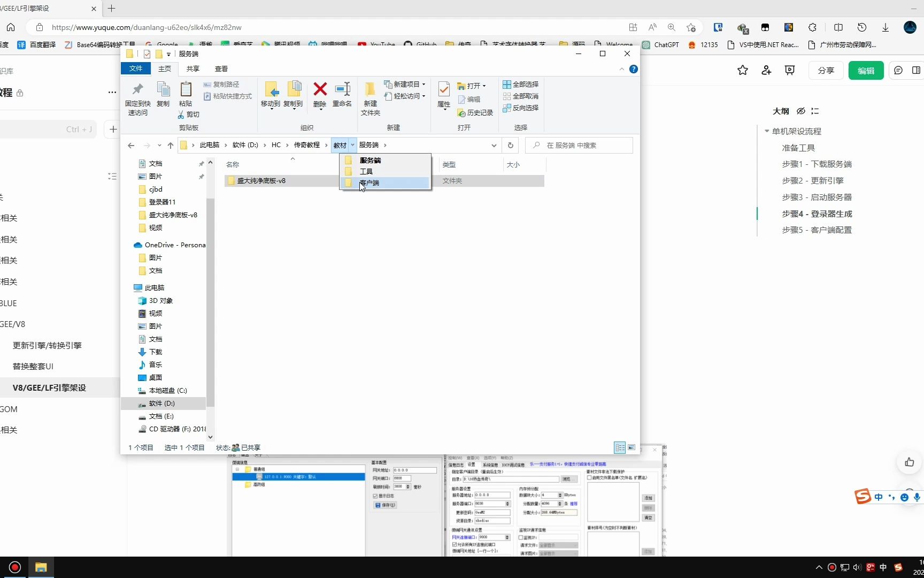Click the ChatGPT bookmark
This screenshot has width=924, height=578.
pyautogui.click(x=661, y=45)
